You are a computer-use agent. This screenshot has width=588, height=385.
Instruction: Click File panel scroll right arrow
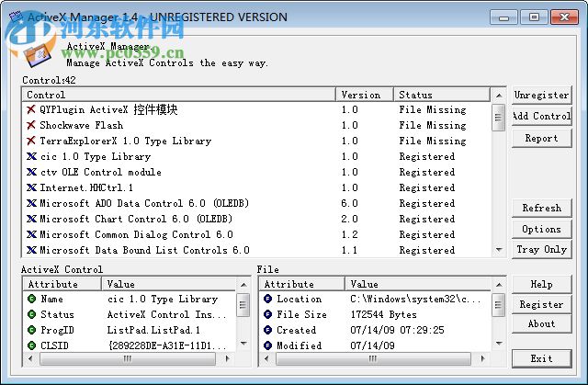482,358
